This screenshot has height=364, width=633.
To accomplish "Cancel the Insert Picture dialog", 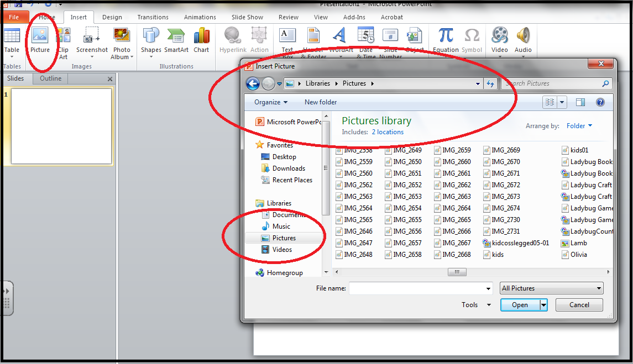I will pos(579,305).
